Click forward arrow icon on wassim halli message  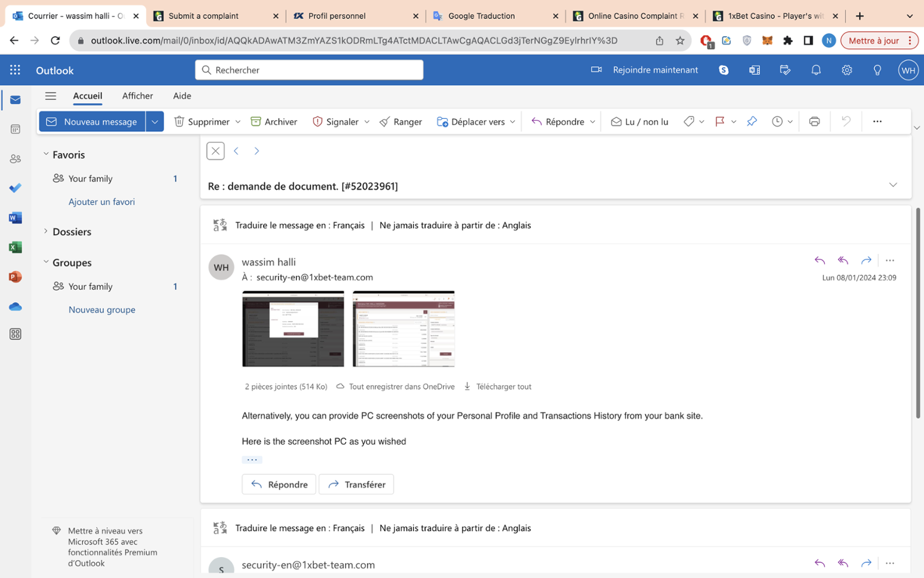pyautogui.click(x=866, y=261)
